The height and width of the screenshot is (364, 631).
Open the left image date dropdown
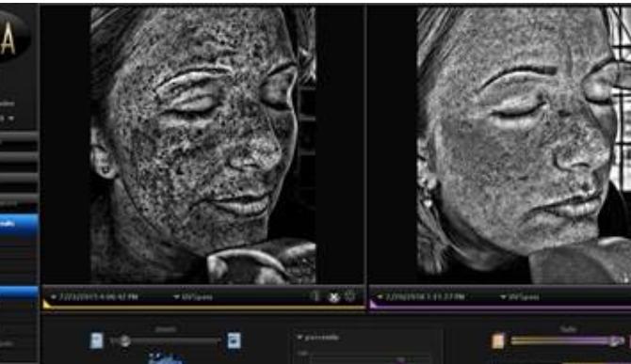(95, 297)
